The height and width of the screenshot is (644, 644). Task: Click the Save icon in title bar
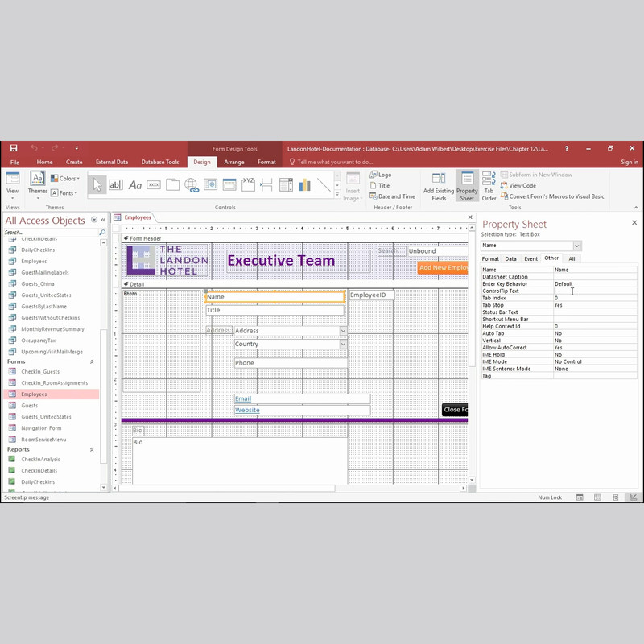(14, 148)
